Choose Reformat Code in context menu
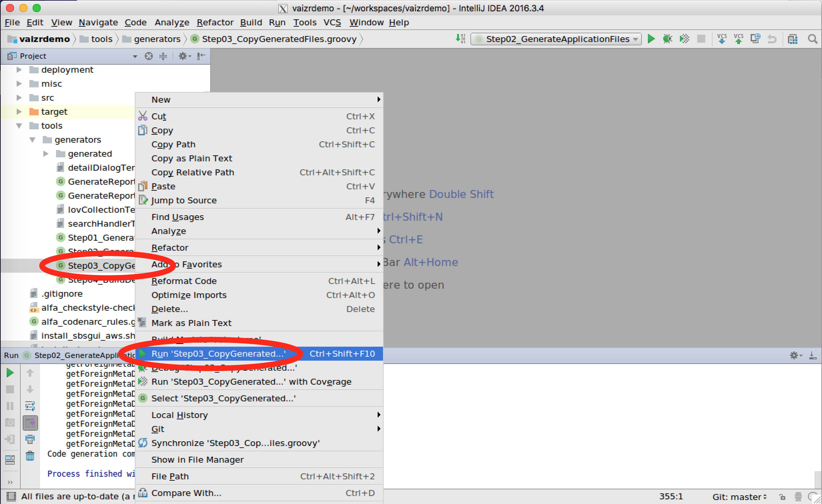Viewport: 822px width, 504px height. (x=259, y=281)
